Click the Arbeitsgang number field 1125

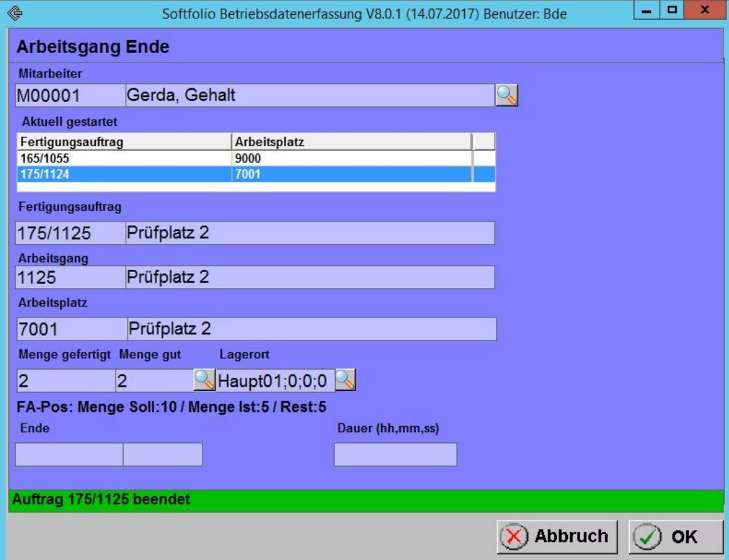69,277
